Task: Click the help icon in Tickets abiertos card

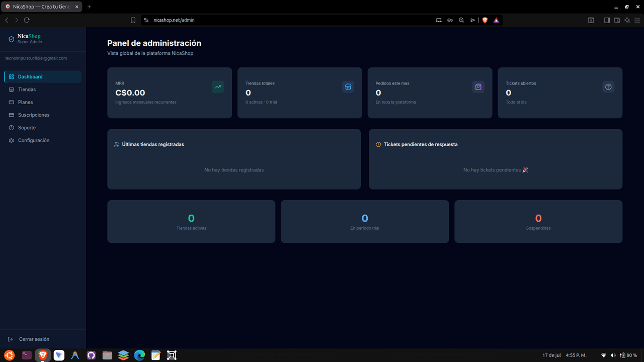Action: click(608, 87)
